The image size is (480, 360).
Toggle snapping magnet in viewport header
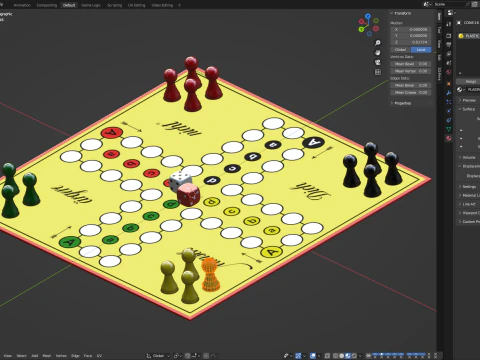point(189,356)
